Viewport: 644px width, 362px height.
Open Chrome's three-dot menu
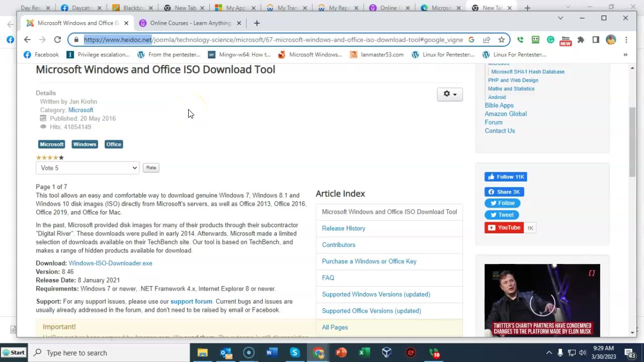click(x=626, y=40)
